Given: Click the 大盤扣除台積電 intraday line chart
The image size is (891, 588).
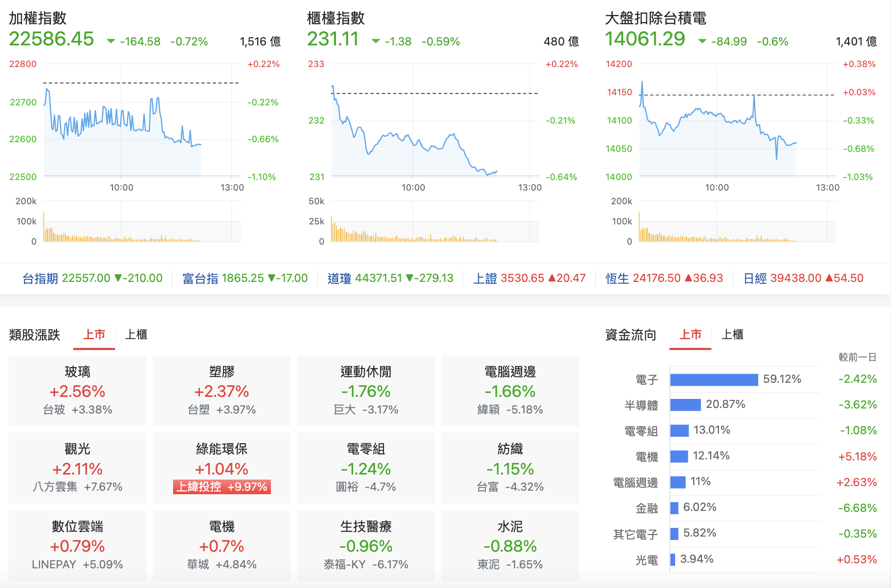Looking at the screenshot, I should pyautogui.click(x=738, y=120).
